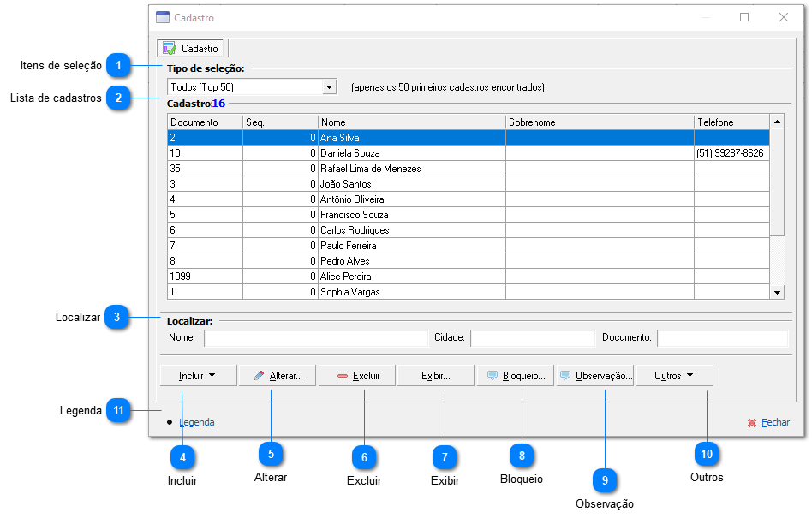812x524 pixels.
Task: Click the Alterar button
Action: (278, 376)
